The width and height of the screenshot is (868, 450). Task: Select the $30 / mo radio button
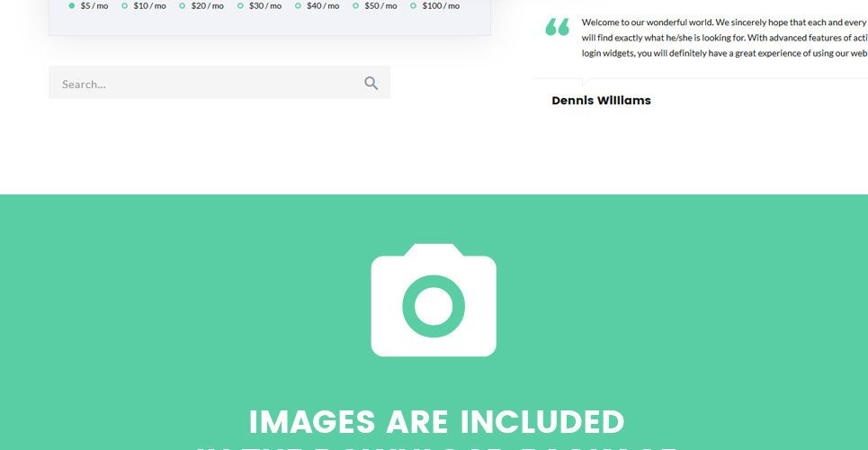[241, 5]
